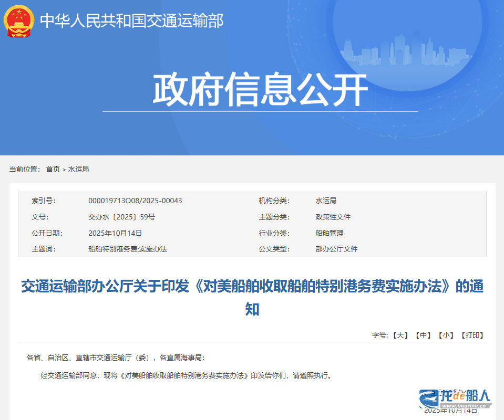Print the page with 打印

tap(472, 335)
